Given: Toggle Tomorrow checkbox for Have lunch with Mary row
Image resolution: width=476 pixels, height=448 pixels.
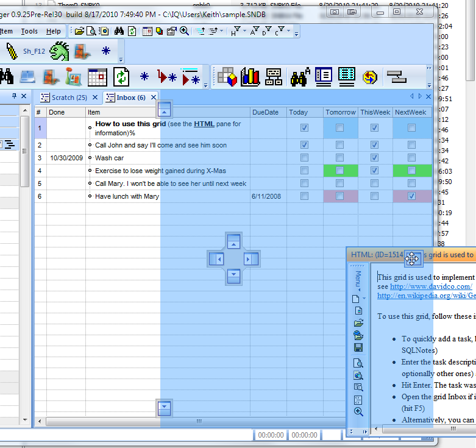Looking at the screenshot, I should click(339, 196).
